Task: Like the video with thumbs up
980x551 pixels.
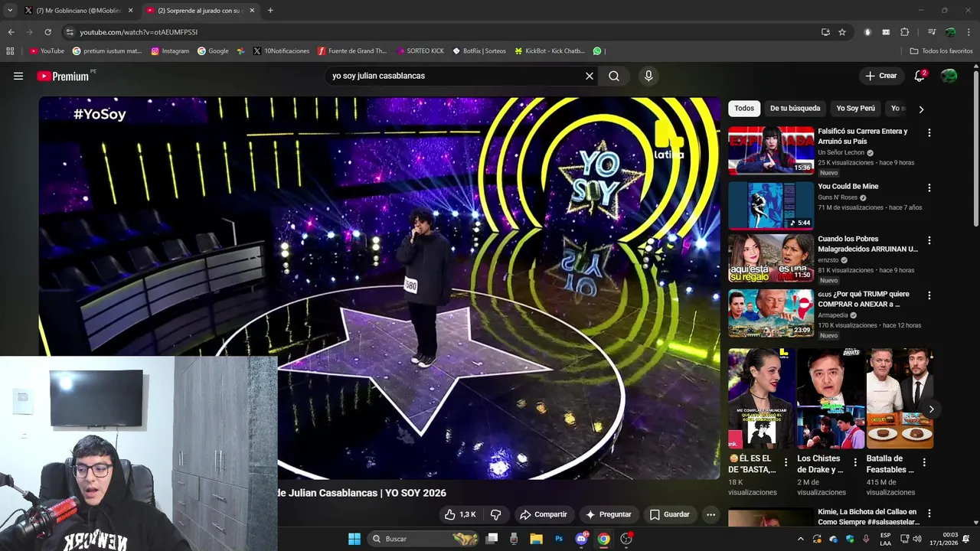Action: pyautogui.click(x=460, y=514)
